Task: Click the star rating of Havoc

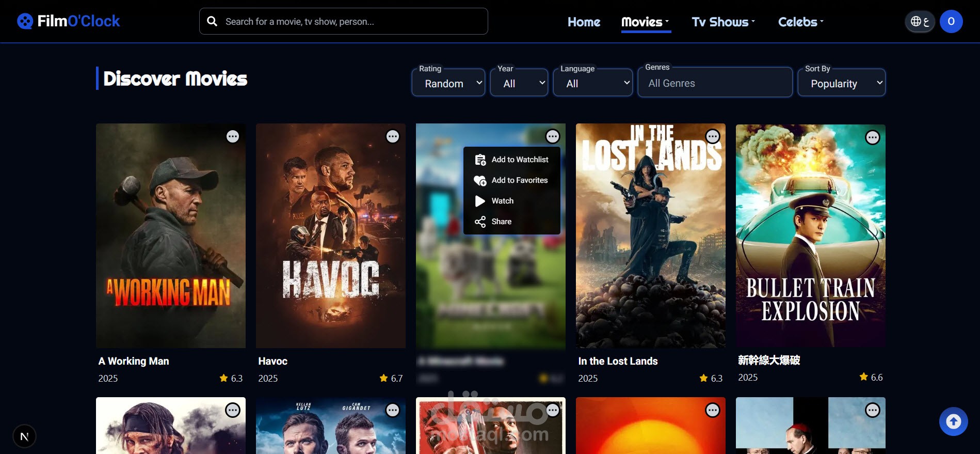Action: point(391,378)
